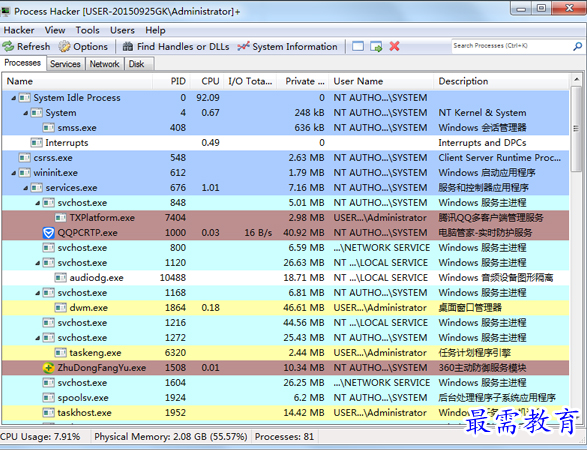
Task: Collapse the wininit.exe tree node
Action: (x=13, y=173)
